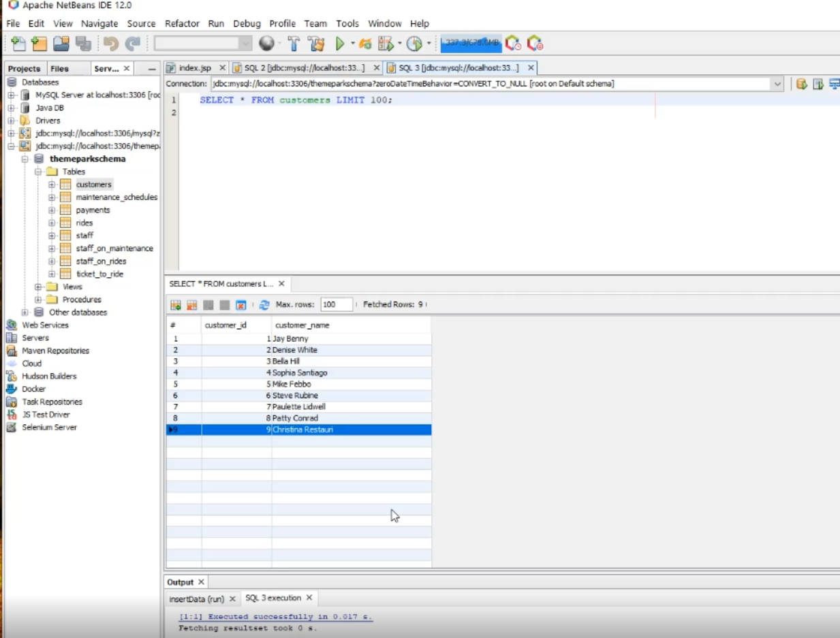840x638 pixels.
Task: Click the Run Statement icon in the editor toolbar
Action: tap(817, 83)
